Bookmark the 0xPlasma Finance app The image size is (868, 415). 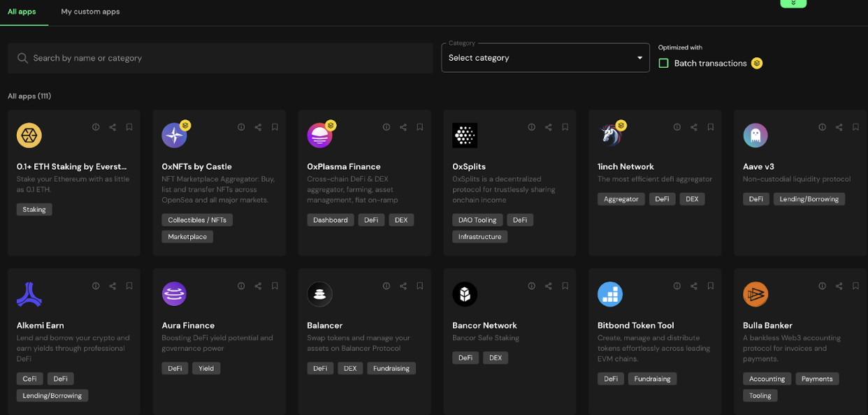[420, 127]
